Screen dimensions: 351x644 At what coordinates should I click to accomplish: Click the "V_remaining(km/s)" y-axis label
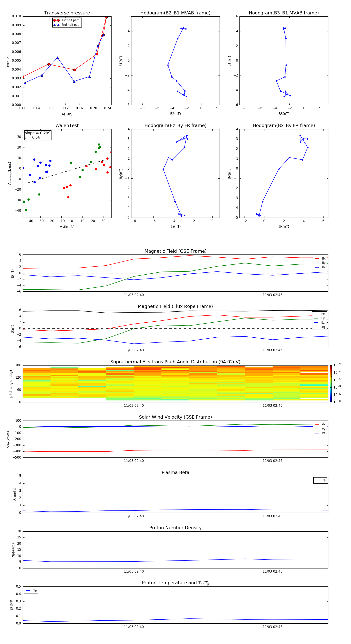(x=10, y=173)
